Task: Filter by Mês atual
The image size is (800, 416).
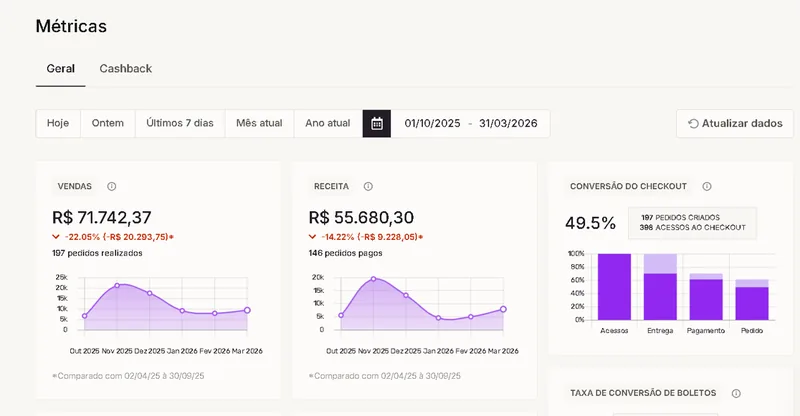Action: click(259, 124)
